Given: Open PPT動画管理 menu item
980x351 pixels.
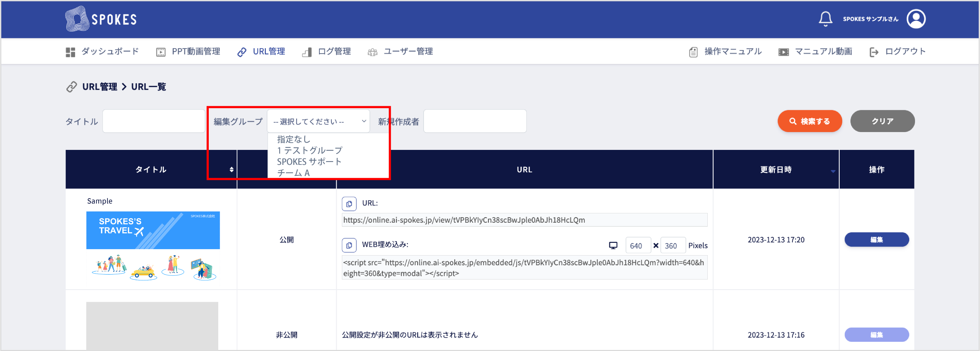Looking at the screenshot, I should pyautogui.click(x=196, y=51).
